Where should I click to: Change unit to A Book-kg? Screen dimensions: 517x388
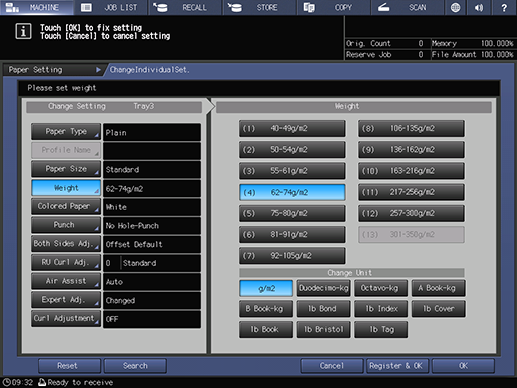tap(438, 288)
